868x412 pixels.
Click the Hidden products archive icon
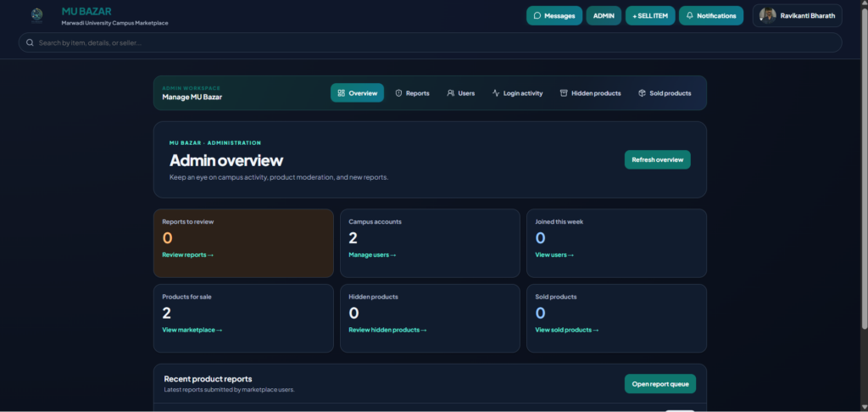[564, 93]
